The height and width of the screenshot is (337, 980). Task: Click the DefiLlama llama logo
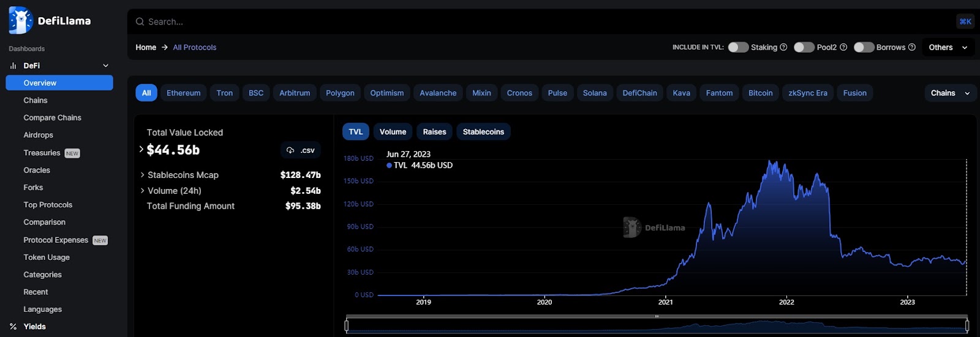point(21,20)
